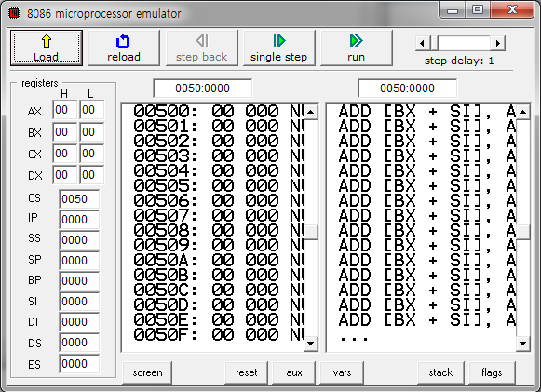Click the step back button

click(x=201, y=47)
